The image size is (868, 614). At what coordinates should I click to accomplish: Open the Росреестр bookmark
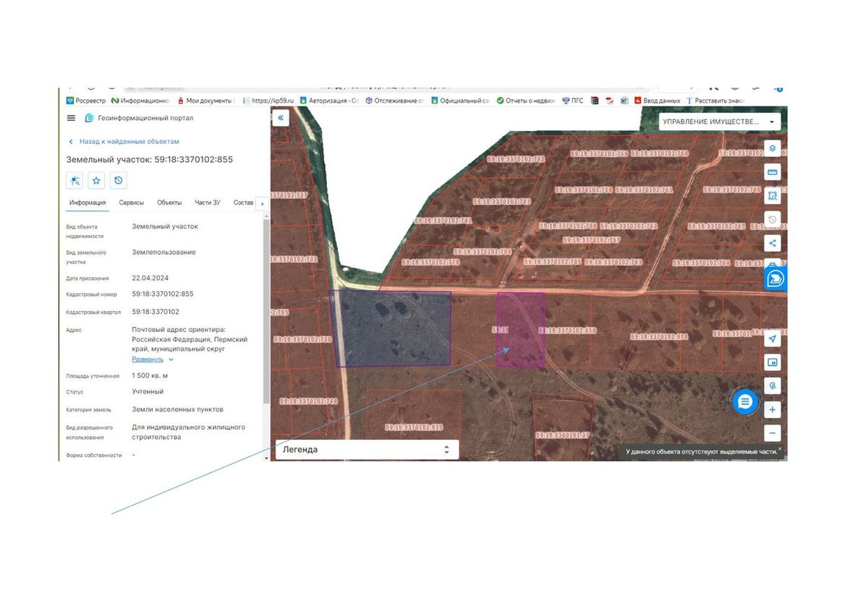point(86,101)
